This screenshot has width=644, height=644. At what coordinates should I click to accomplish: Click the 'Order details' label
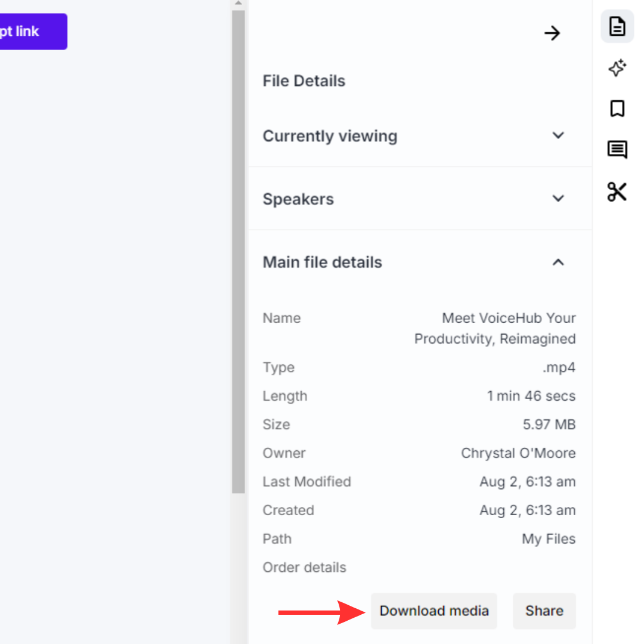(x=304, y=567)
